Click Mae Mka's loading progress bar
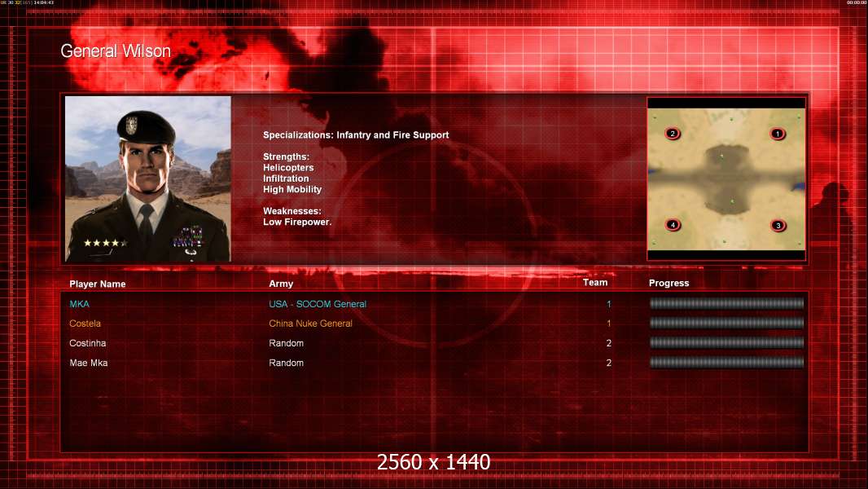This screenshot has height=489, width=868. pos(726,363)
